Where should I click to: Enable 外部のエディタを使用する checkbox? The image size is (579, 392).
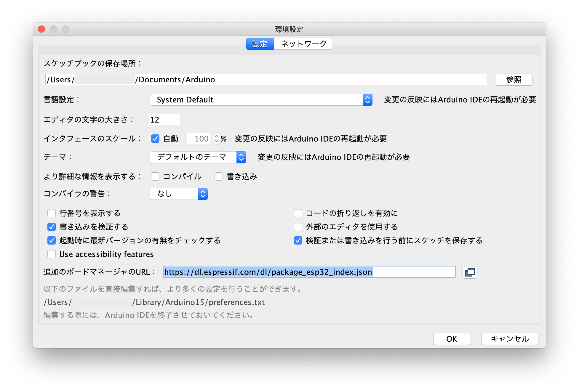pos(298,227)
